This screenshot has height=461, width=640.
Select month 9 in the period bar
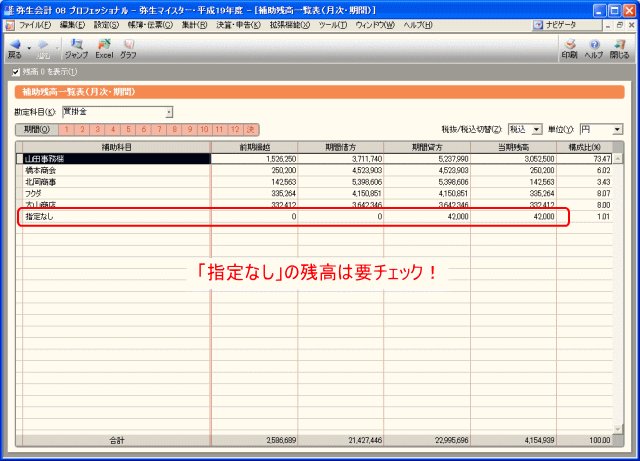pyautogui.click(x=190, y=130)
